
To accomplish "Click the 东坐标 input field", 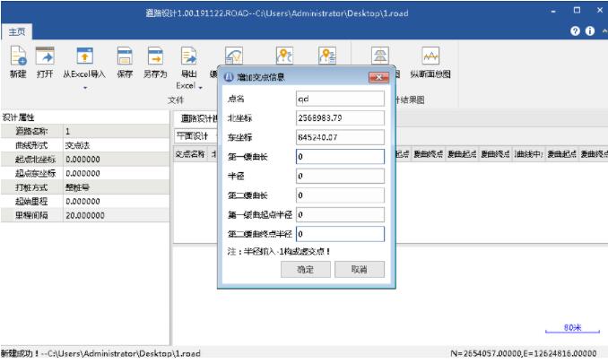I will [340, 137].
